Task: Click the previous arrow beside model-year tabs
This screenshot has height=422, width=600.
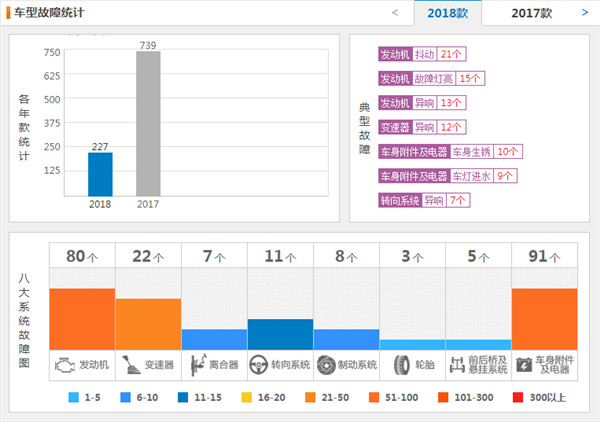Action: point(395,13)
